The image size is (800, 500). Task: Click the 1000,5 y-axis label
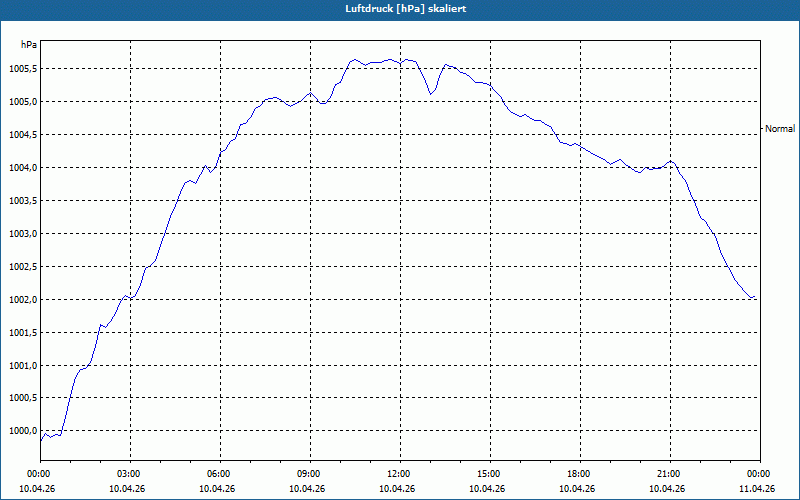coord(23,398)
